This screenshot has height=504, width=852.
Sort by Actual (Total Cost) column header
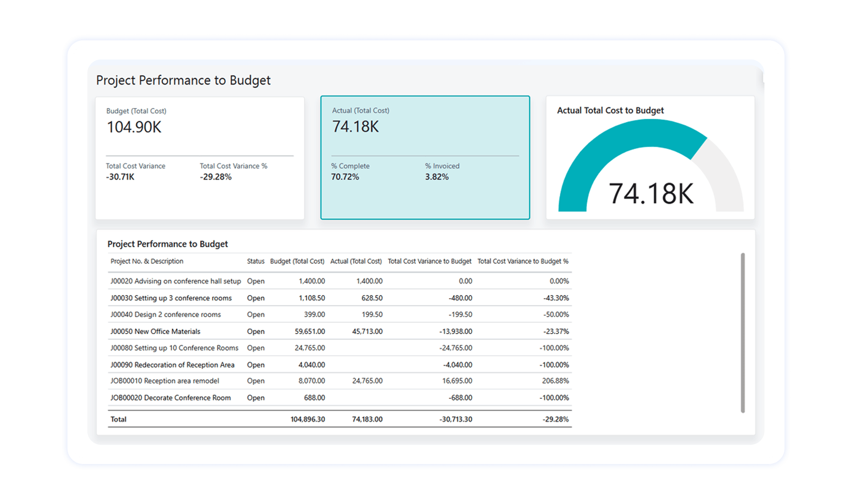pyautogui.click(x=357, y=261)
